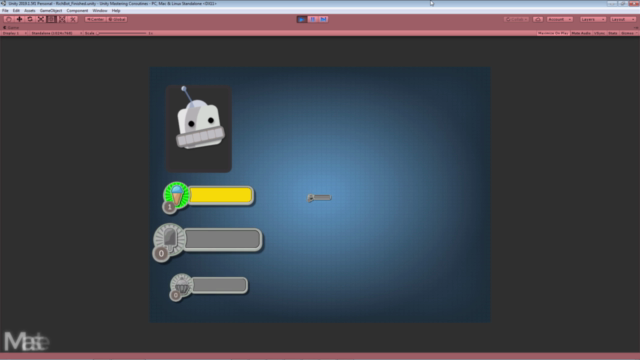Viewport: 640px width, 360px height.
Task: Open the Standalone resolution dropdown
Action: pyautogui.click(x=56, y=33)
